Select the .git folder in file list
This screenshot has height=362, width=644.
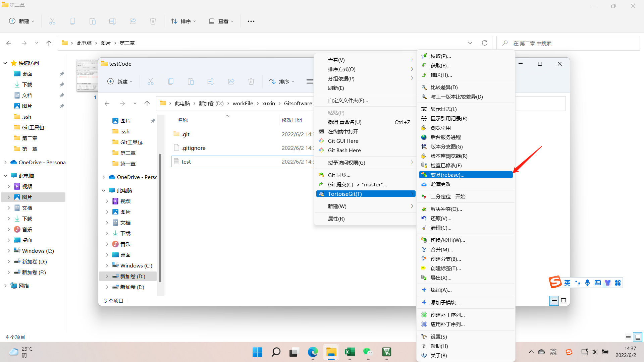click(185, 134)
